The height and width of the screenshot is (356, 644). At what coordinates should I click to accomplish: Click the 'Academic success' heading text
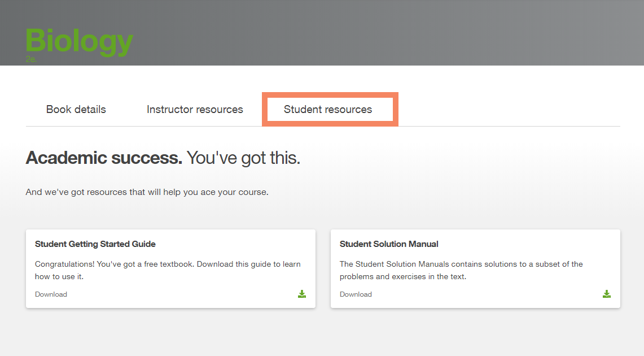[103, 158]
